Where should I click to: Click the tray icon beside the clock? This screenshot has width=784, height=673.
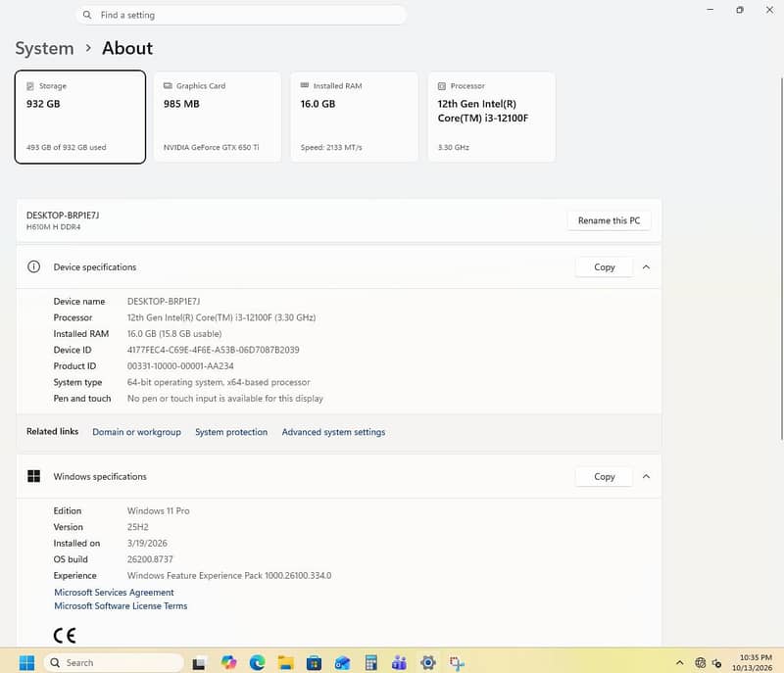click(717, 663)
